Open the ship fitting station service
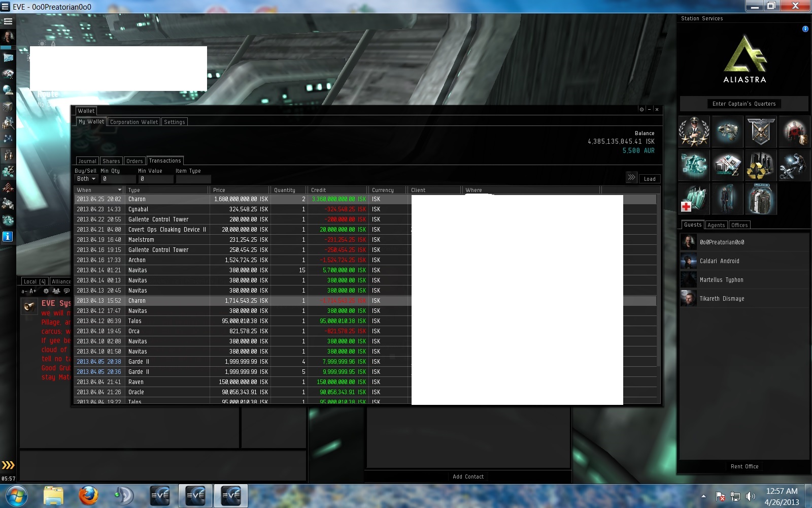812x508 pixels. [727, 132]
